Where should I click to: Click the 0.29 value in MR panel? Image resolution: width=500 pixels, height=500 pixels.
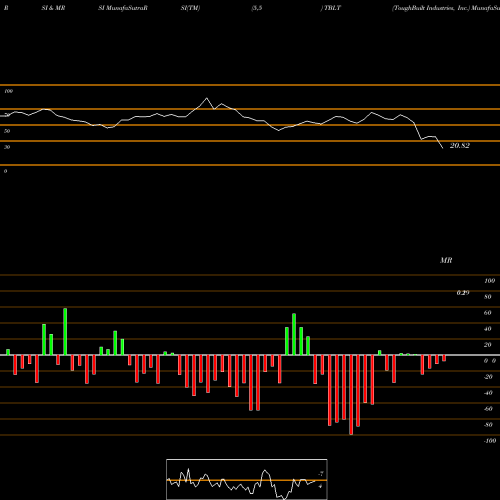[x=463, y=293]
